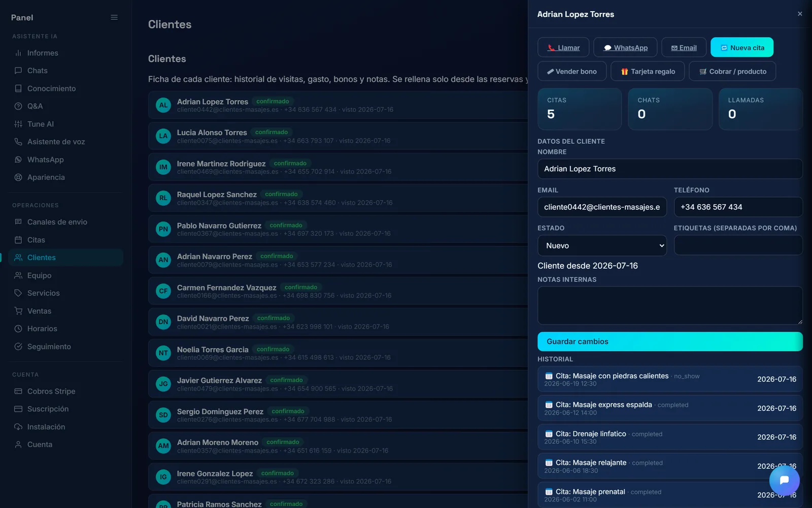Viewport: 812px width, 508px height.
Task: Click the WhatsApp sidebar icon
Action: coord(18,160)
